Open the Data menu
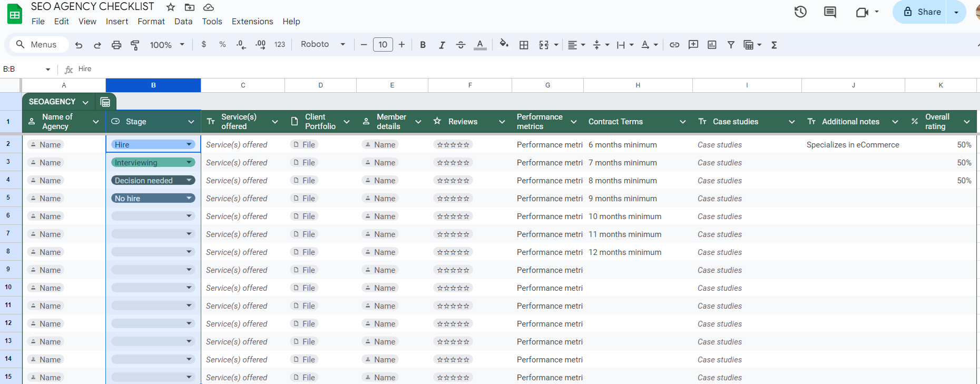 click(183, 21)
